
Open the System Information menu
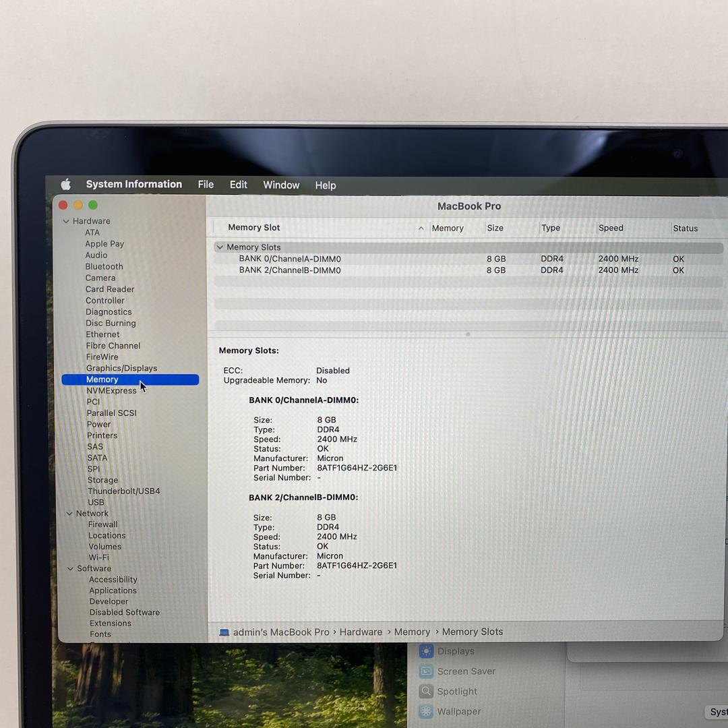133,184
